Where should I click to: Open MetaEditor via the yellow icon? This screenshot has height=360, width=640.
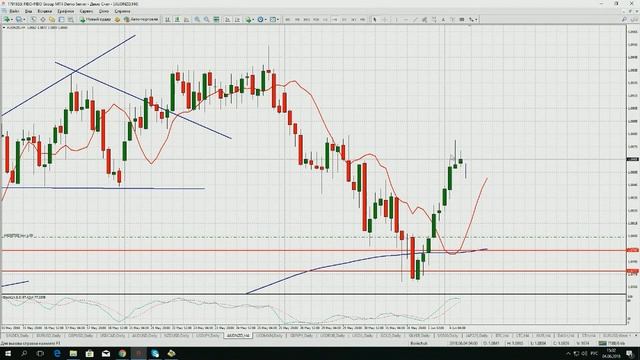click(117, 19)
